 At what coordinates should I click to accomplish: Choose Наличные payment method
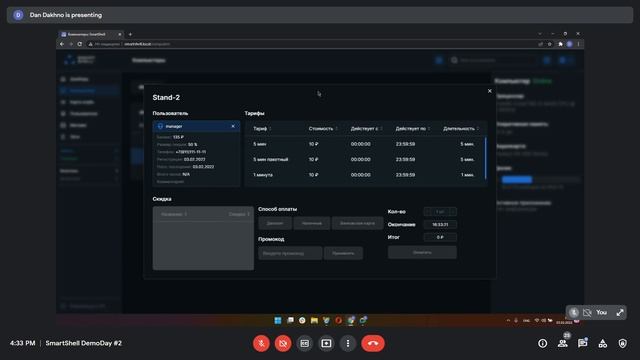pyautogui.click(x=312, y=223)
